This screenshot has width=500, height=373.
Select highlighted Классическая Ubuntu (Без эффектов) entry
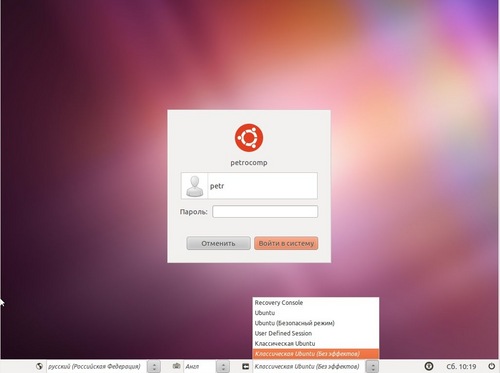pyautogui.click(x=316, y=354)
